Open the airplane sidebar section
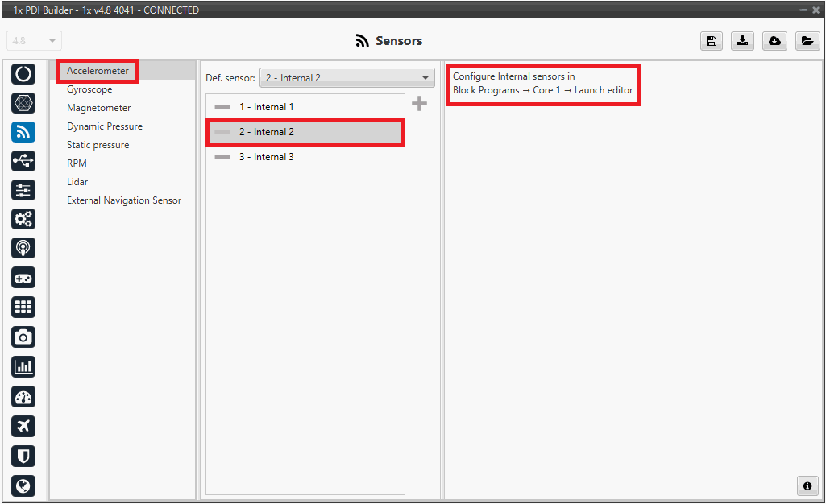The width and height of the screenshot is (826, 504). coord(23,426)
